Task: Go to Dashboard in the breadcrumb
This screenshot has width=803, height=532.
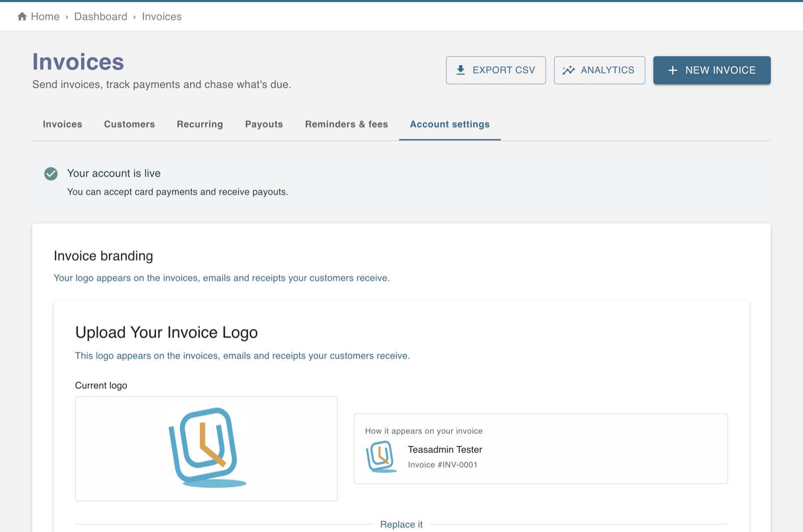Action: [101, 17]
